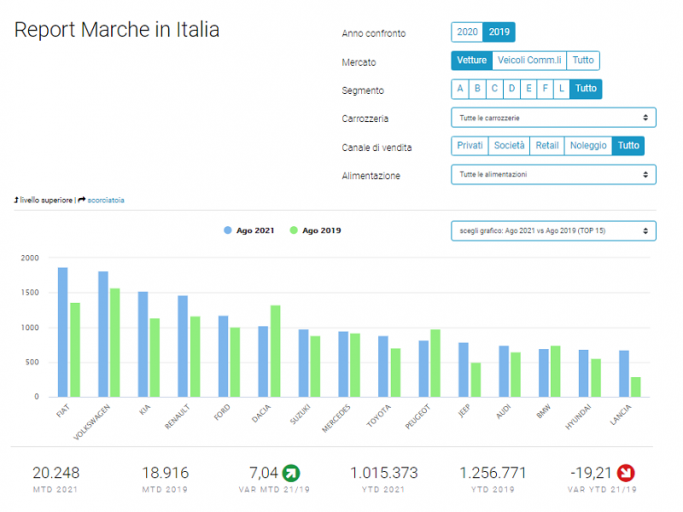683x512 pixels.
Task: Click the scorciatoia link
Action: 106,200
